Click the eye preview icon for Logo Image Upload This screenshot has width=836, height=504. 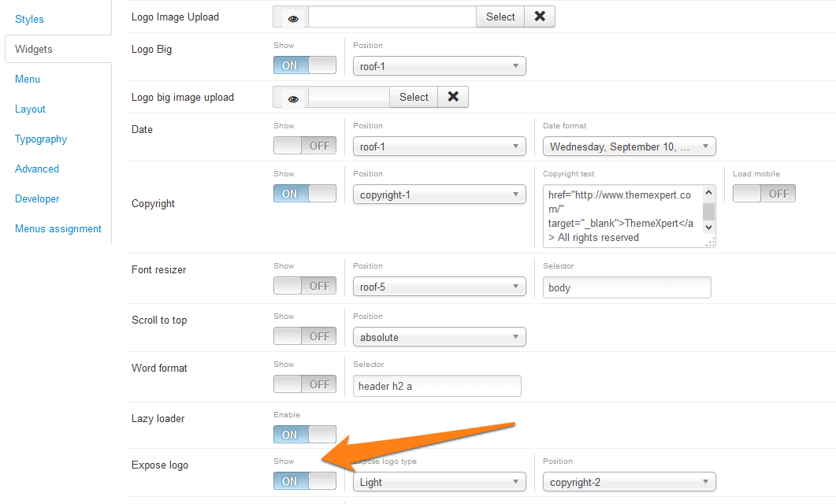click(292, 17)
